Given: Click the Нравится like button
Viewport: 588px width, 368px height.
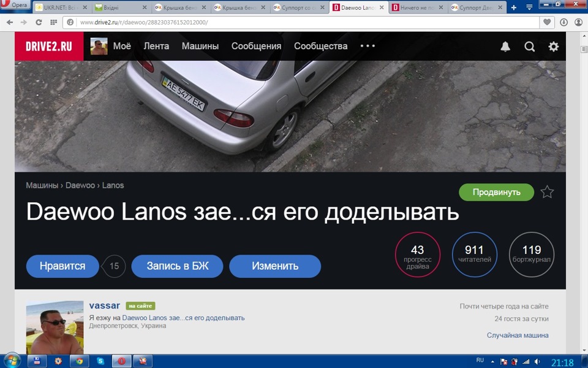Looking at the screenshot, I should (62, 266).
